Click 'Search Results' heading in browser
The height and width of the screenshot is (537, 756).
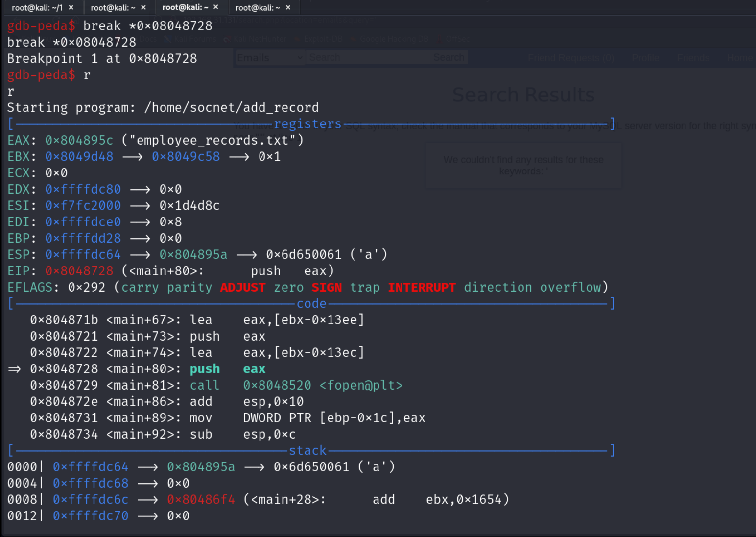[523, 95]
